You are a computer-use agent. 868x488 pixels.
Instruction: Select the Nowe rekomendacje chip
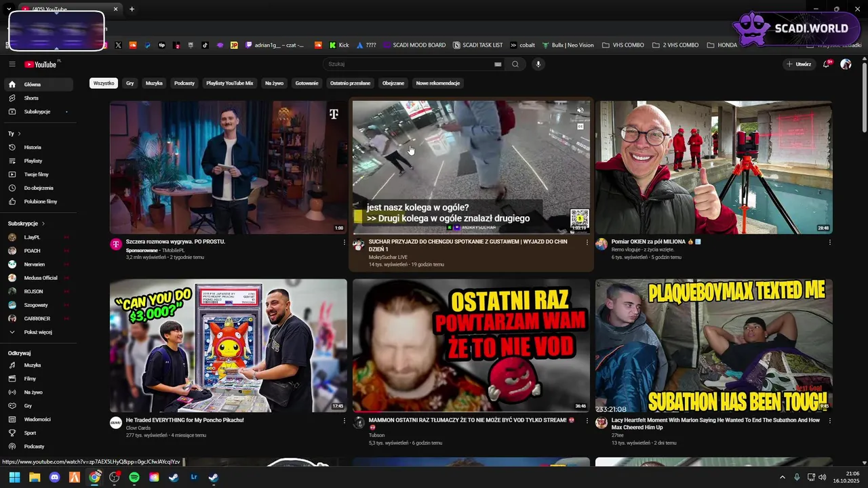438,83
